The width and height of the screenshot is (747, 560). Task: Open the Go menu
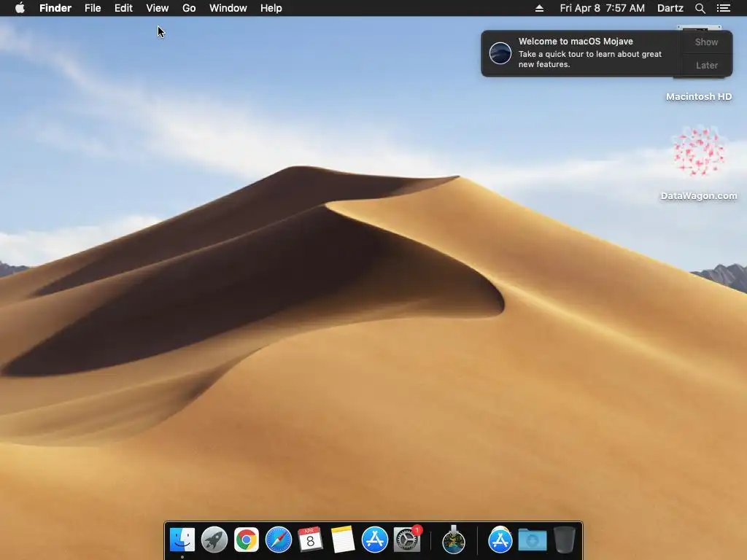point(189,8)
